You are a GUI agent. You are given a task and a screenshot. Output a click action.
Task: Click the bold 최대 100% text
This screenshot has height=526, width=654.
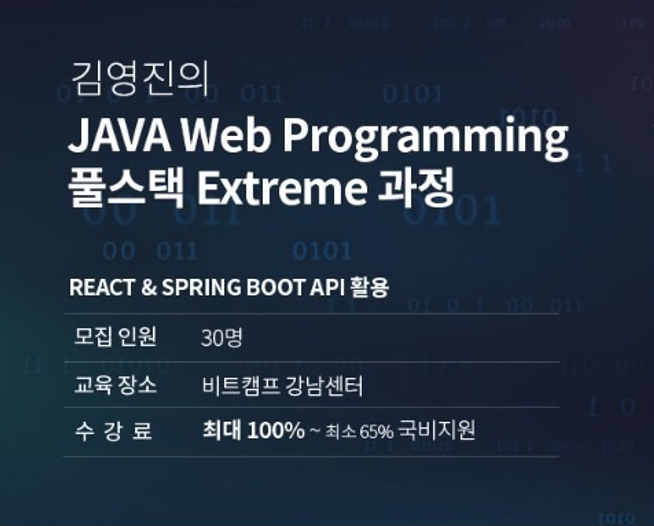tap(253, 431)
